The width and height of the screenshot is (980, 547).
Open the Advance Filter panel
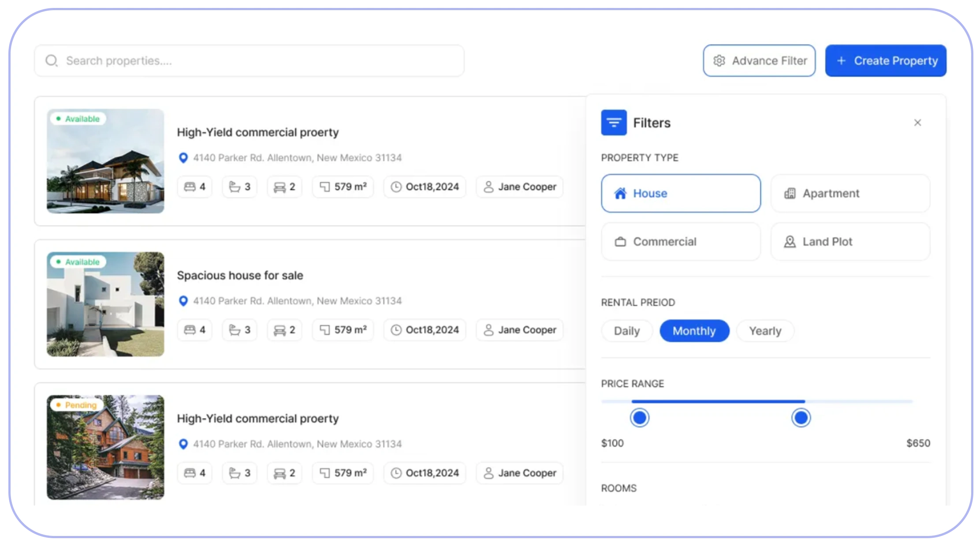(x=759, y=60)
